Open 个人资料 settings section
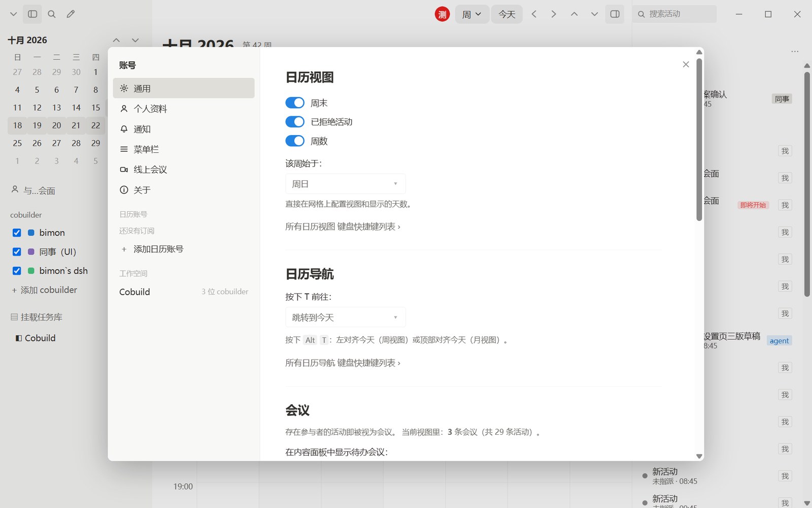812x508 pixels. (x=184, y=109)
